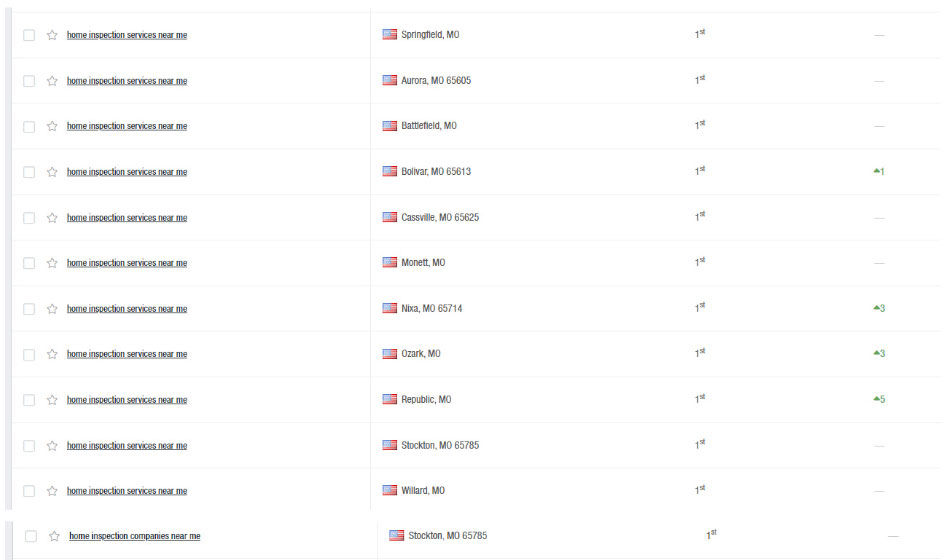
Task: Mark Bolivar, MO 65613 keyword as favorite
Action: (x=52, y=172)
